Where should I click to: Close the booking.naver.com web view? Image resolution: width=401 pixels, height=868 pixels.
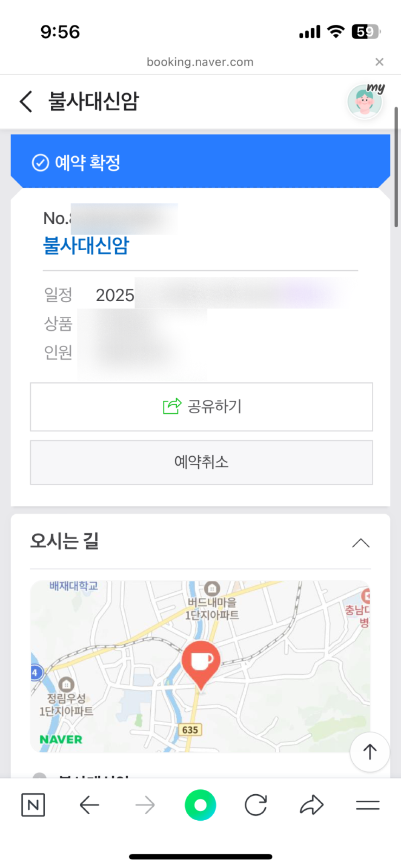[x=379, y=62]
